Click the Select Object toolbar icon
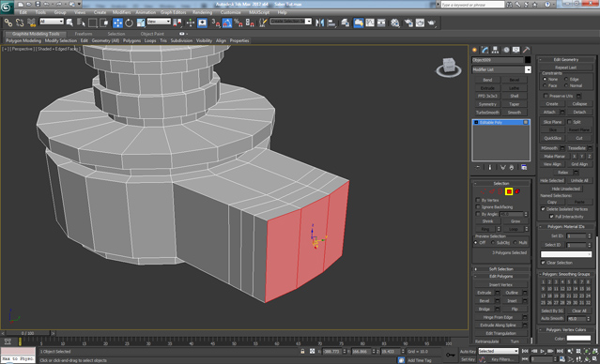Screen dimensions: 600x364 click(69, 23)
